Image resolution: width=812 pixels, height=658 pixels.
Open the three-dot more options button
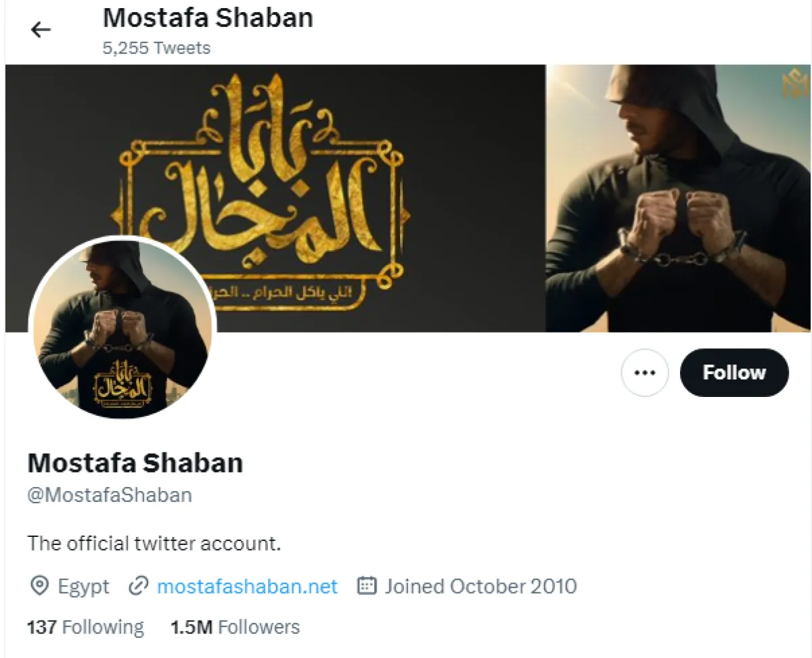pyautogui.click(x=644, y=373)
